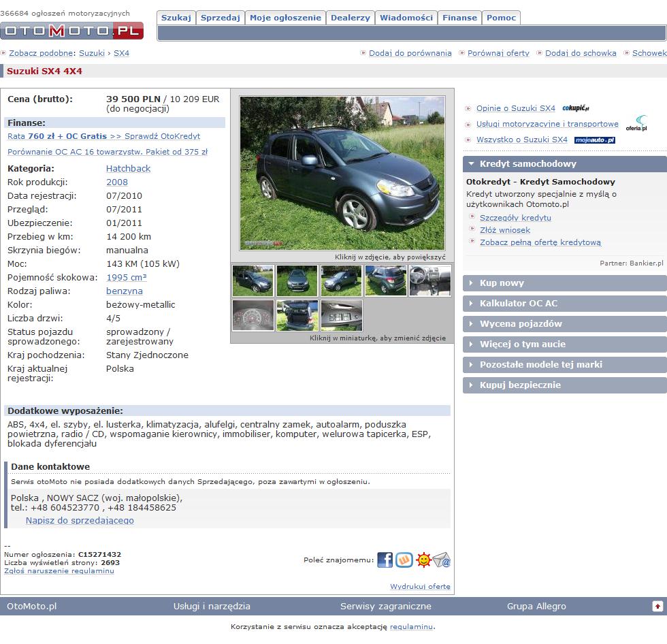The width and height of the screenshot is (667, 644).
Task: Click Zgłoś naruszenie regulaminu link
Action: click(x=59, y=571)
